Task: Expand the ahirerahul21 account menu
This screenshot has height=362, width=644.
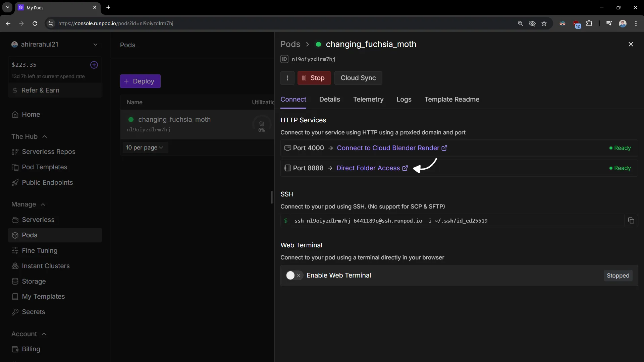Action: pos(96,44)
